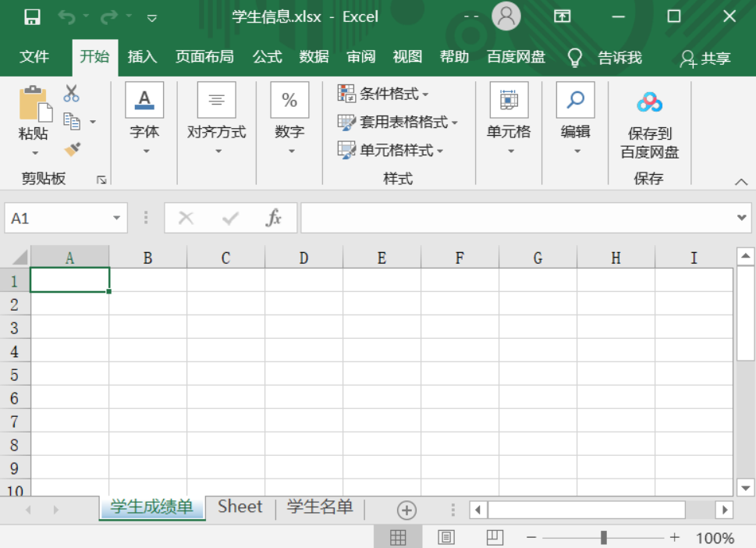Click the Insert Function fx icon

click(x=273, y=219)
